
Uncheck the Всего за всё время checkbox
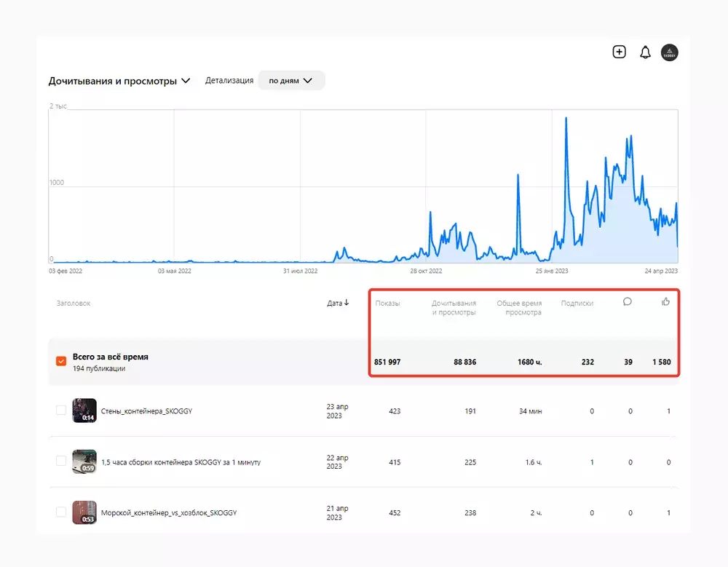click(61, 362)
